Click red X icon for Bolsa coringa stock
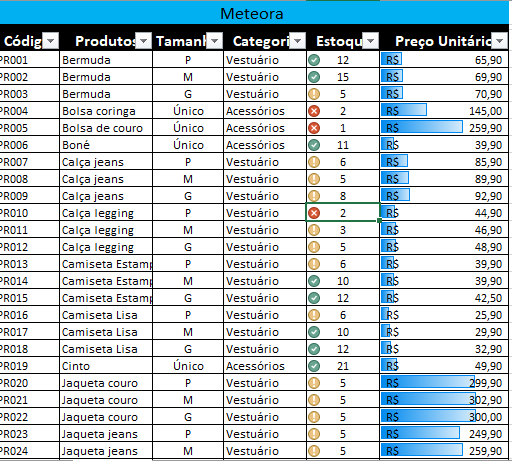Viewport: 512px width, 461px height. click(314, 111)
